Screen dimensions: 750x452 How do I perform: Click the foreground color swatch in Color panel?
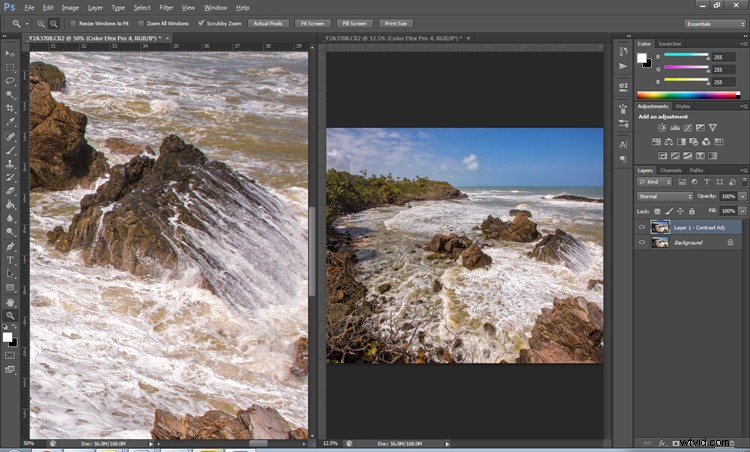pyautogui.click(x=641, y=58)
